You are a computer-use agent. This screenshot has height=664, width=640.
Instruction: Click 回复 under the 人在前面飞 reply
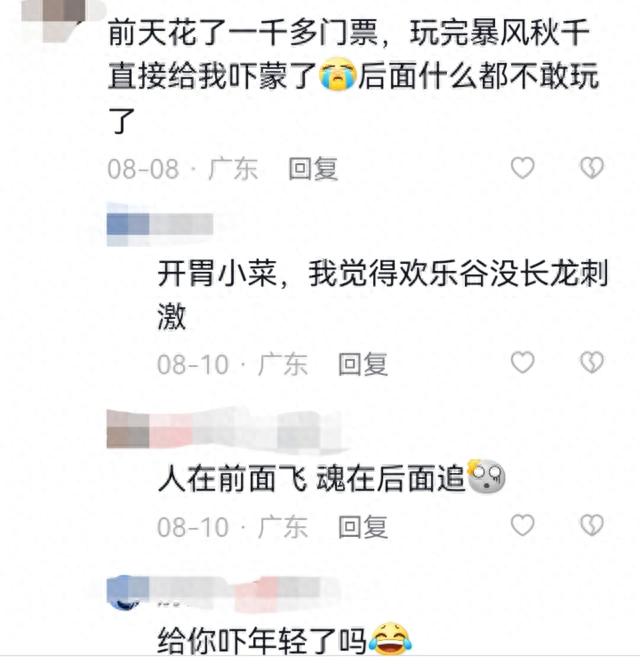[x=363, y=527]
